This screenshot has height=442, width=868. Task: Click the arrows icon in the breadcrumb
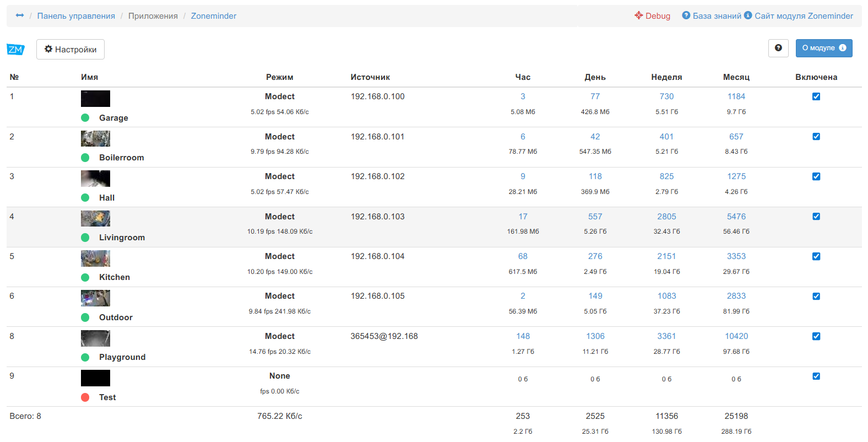pyautogui.click(x=20, y=15)
